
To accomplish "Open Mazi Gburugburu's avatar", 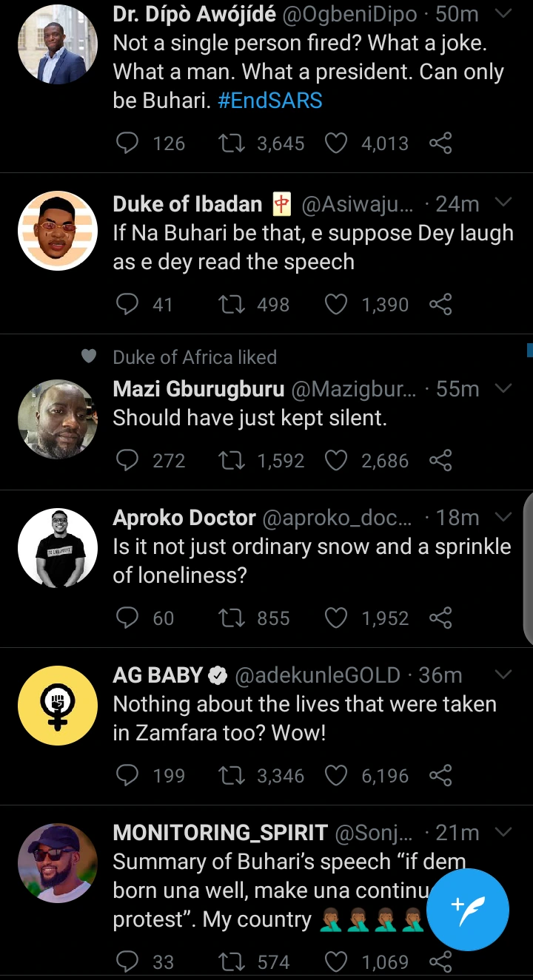I will pos(58,419).
